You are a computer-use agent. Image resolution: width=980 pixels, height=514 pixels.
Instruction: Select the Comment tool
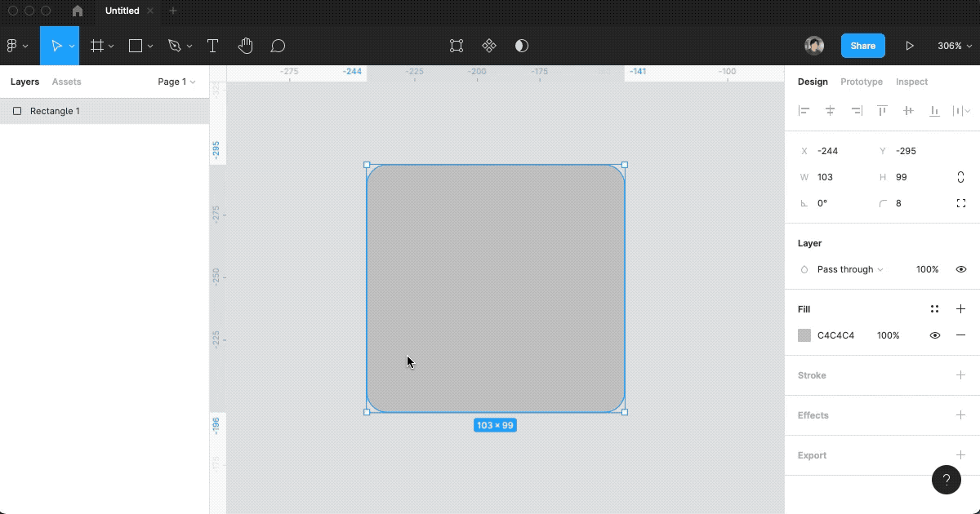click(278, 46)
